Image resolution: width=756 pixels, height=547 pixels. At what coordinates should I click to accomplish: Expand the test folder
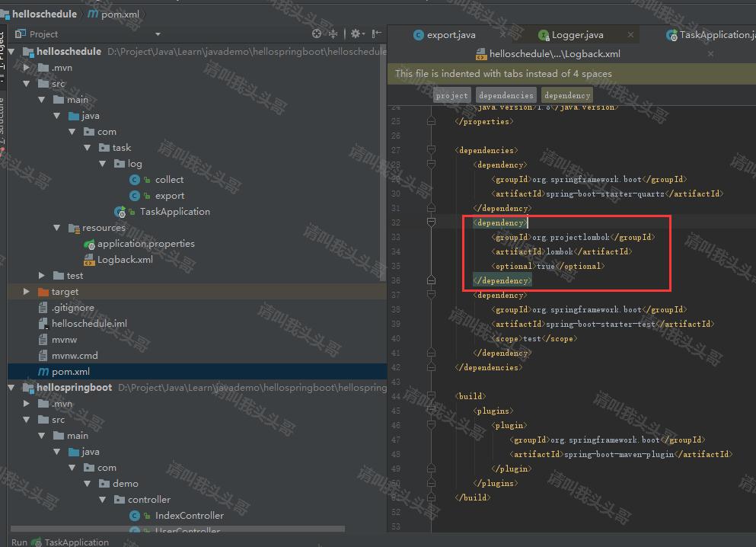42,276
